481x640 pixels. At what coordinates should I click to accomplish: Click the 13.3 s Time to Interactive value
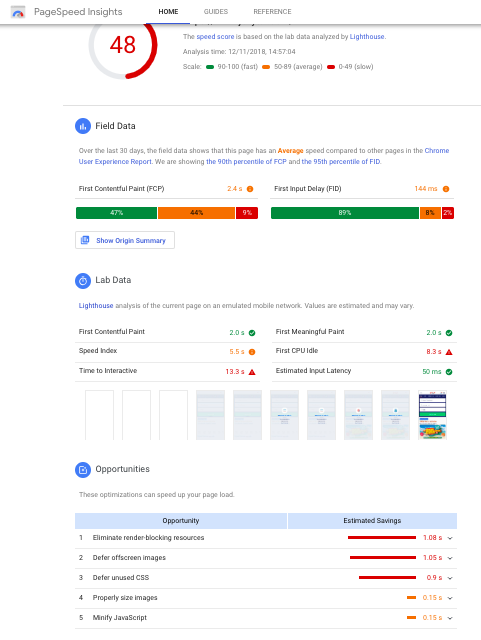pos(235,372)
